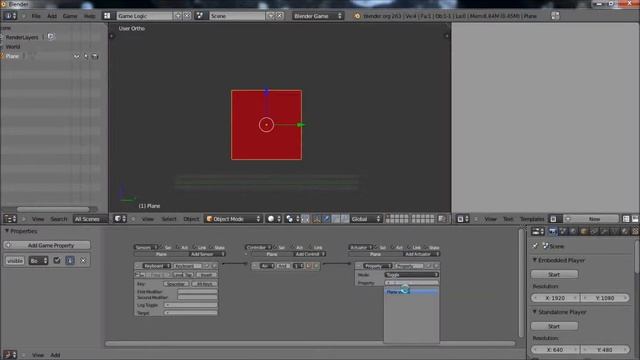
Task: Delete the Game Logic screen layout
Action: 187,16
